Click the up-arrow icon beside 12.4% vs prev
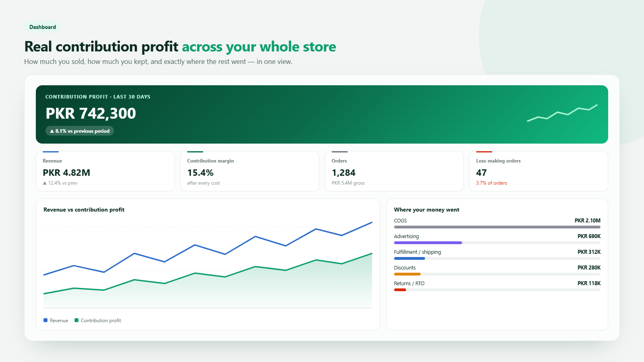This screenshot has width=644, height=362. click(45, 183)
